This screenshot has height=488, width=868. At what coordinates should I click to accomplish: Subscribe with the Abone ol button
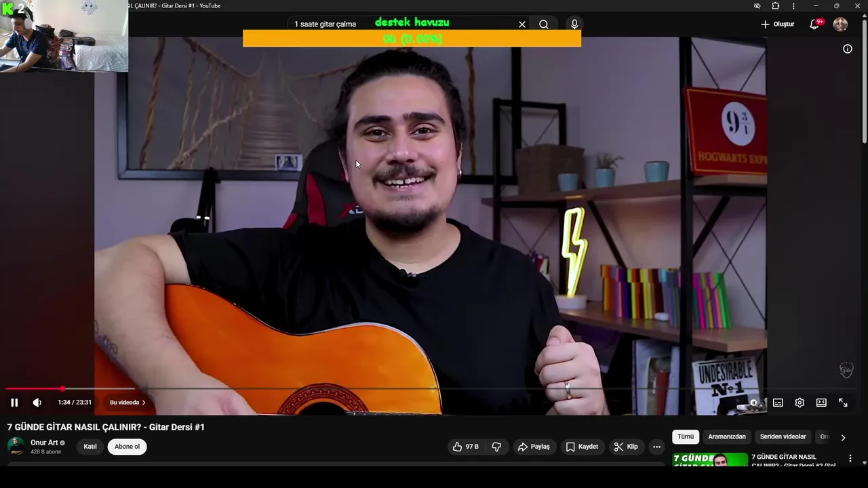pos(127,447)
